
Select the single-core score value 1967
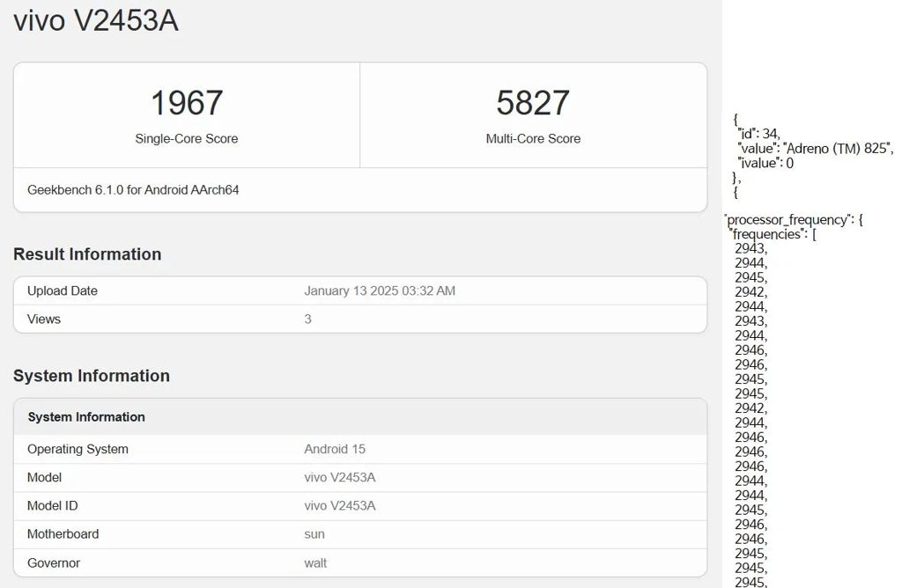(187, 103)
